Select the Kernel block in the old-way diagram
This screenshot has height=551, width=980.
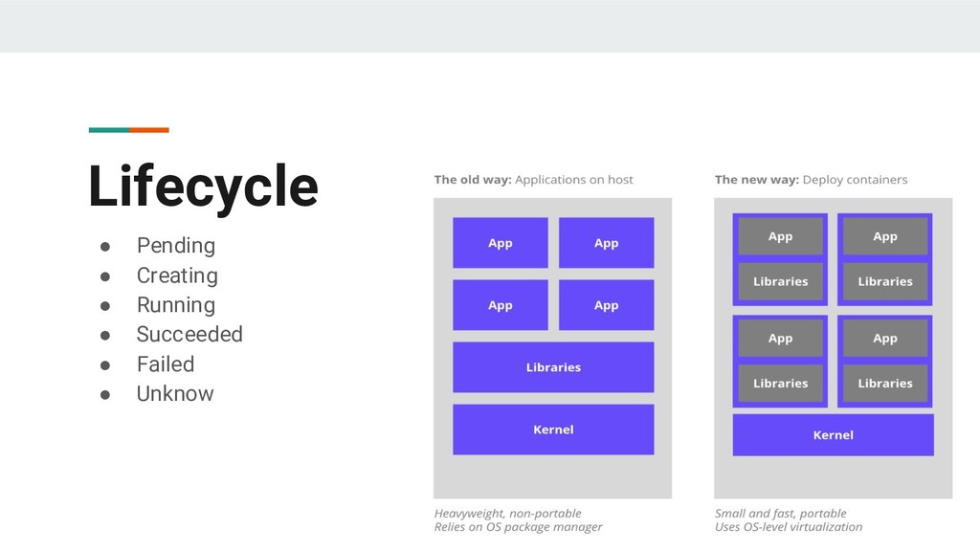[553, 430]
